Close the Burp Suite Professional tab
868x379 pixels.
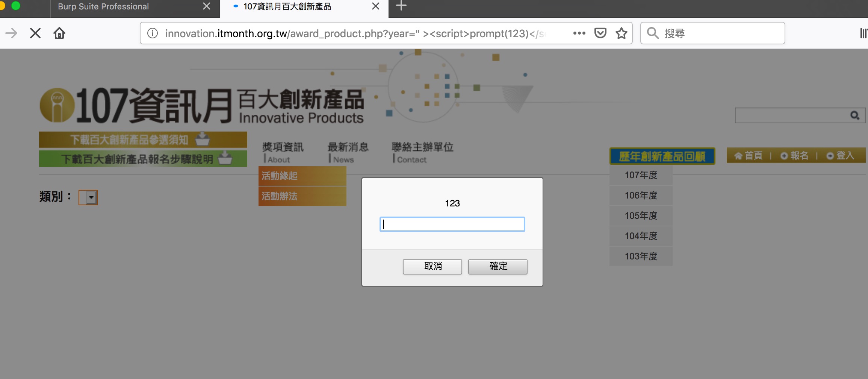pos(207,6)
